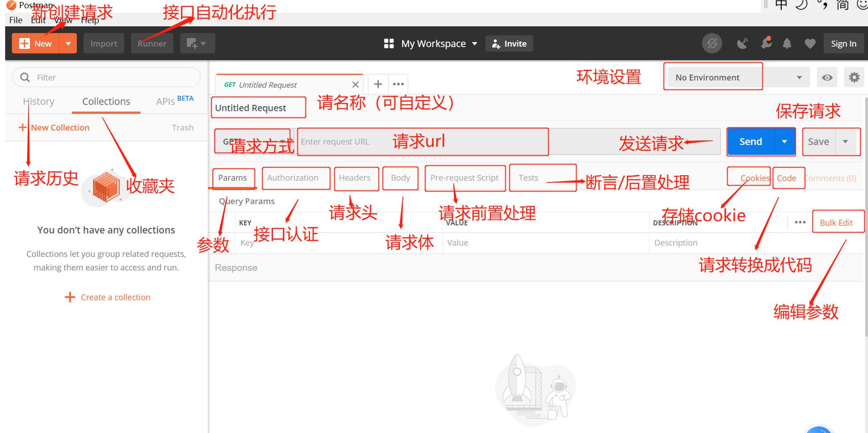Image resolution: width=868 pixels, height=433 pixels.
Task: Switch to the Collections tab
Action: [x=106, y=101]
